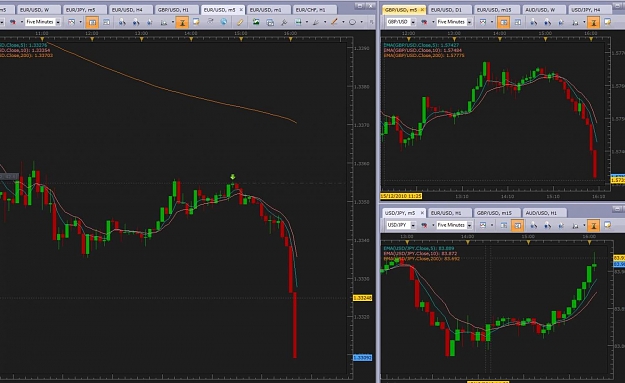This screenshot has width=625, height=383.
Task: Click the indicators icon in EUR/USD toolbar
Action: coord(164,22)
